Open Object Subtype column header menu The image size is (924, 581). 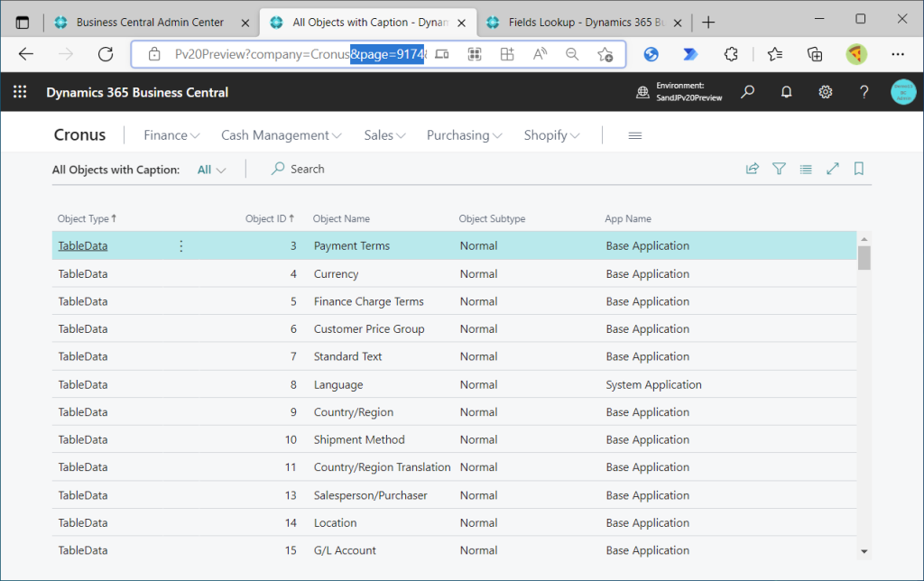[x=492, y=218]
